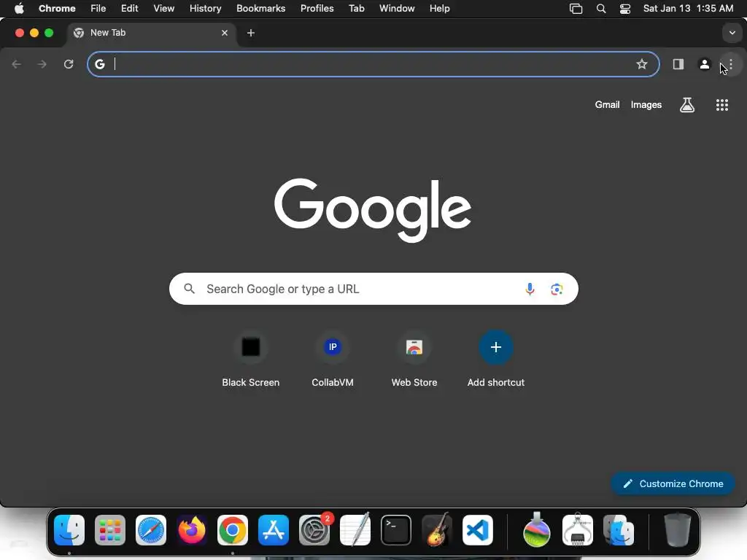
Task: Open the Chrome three-dot menu
Action: pos(731,64)
